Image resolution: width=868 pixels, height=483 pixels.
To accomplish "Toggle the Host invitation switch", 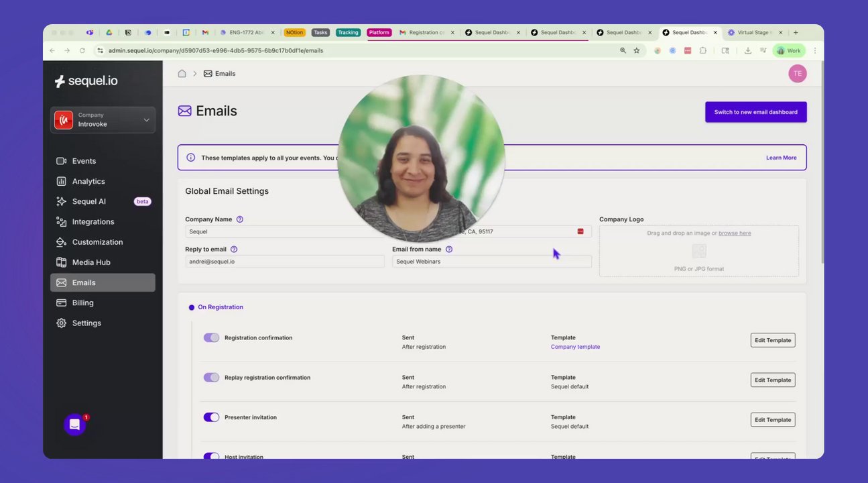I will (x=211, y=456).
